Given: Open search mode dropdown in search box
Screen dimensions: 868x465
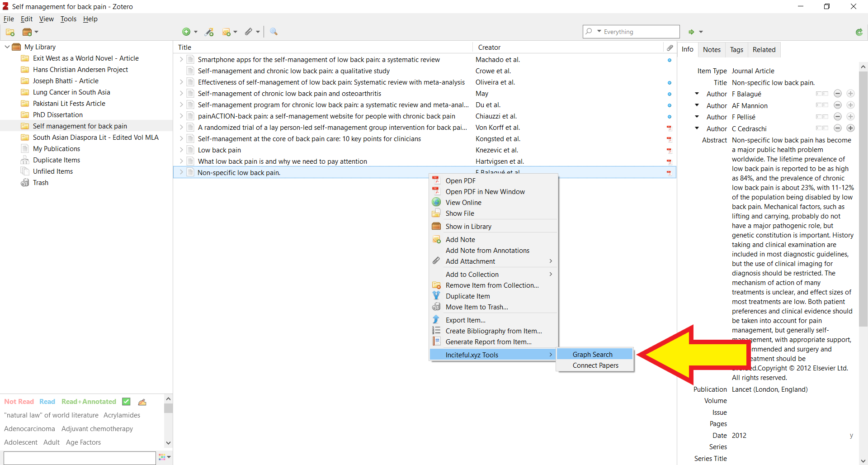Looking at the screenshot, I should (x=599, y=31).
